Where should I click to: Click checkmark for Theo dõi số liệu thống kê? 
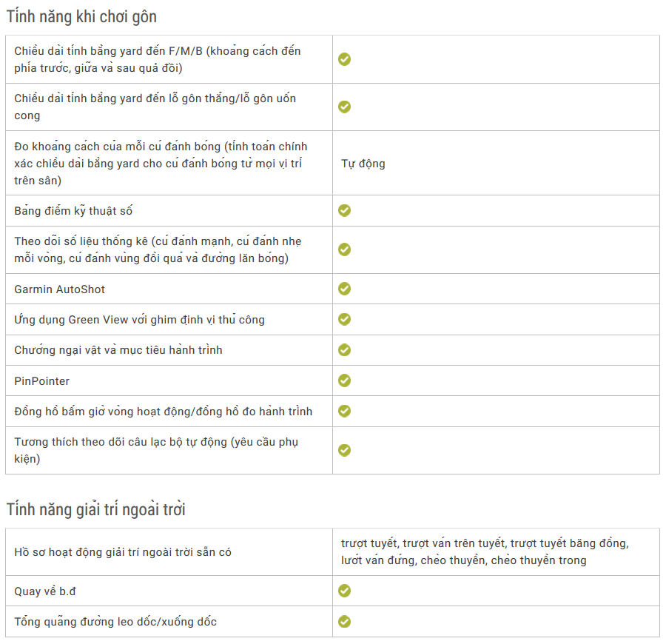344,249
